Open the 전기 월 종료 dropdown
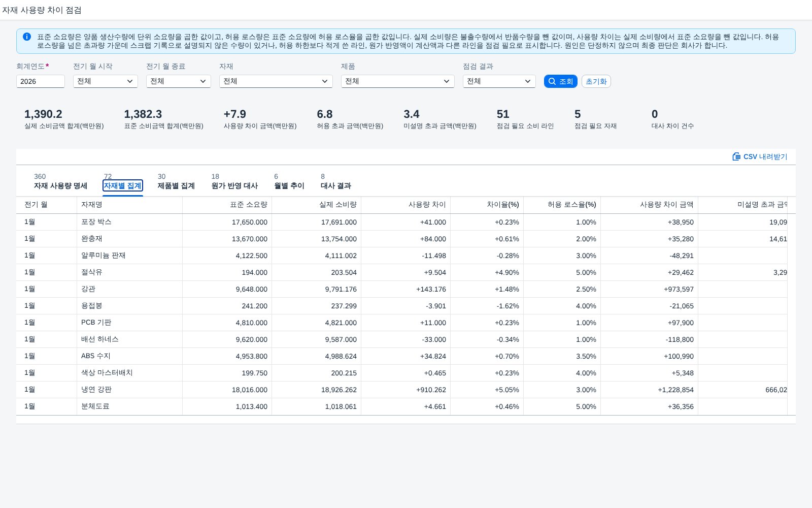This screenshot has width=812, height=508. [x=179, y=81]
